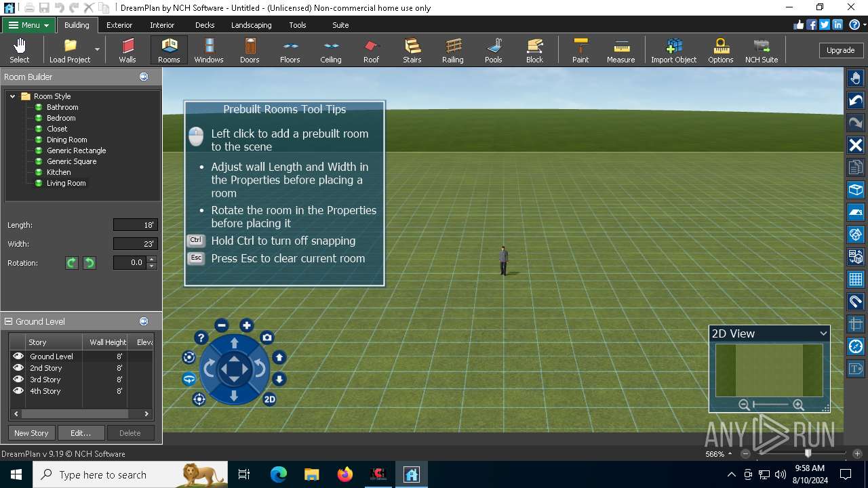
Task: Choose the Doors tool
Action: point(250,51)
